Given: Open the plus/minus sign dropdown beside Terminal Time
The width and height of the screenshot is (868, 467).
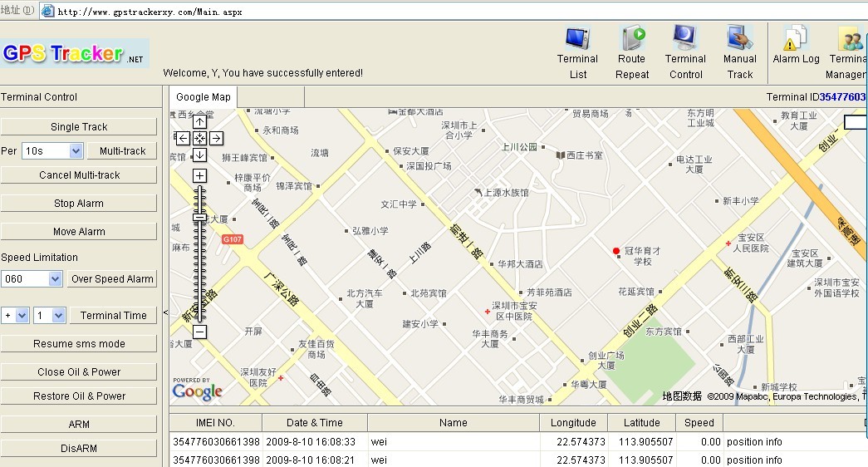Looking at the screenshot, I should click(22, 316).
